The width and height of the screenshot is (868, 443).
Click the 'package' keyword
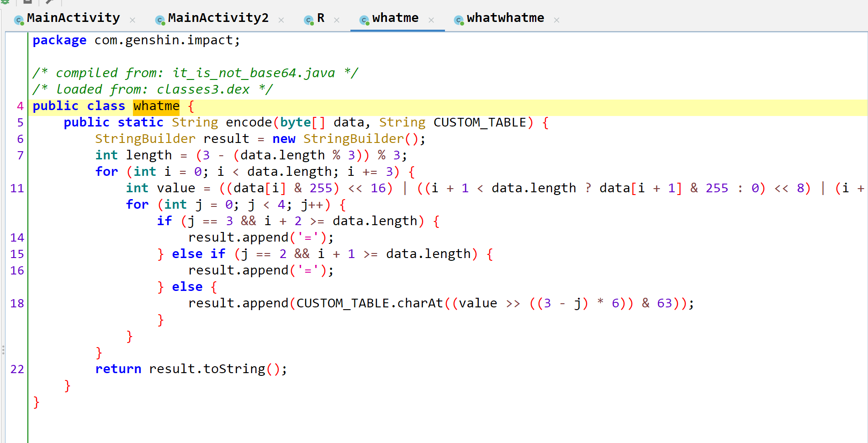click(59, 41)
